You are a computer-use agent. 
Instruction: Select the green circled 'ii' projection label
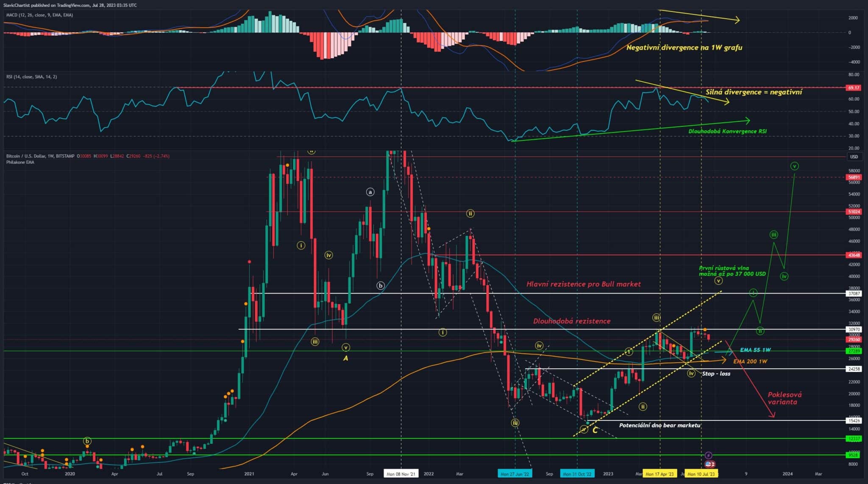tap(760, 330)
